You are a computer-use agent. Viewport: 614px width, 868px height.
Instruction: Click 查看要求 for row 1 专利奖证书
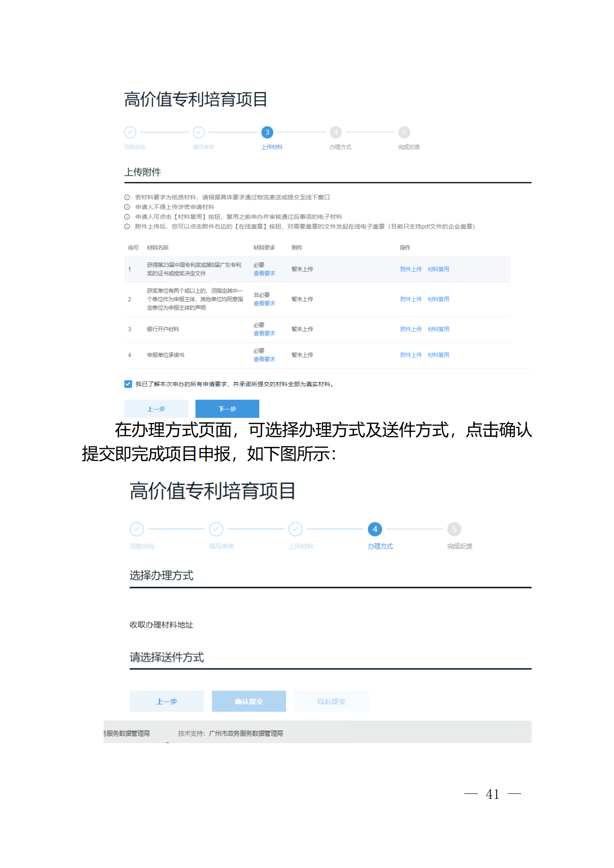point(264,273)
